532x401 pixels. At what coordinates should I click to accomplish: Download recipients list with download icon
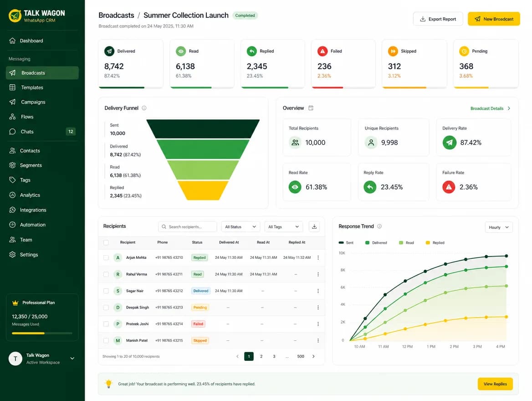[x=314, y=226]
